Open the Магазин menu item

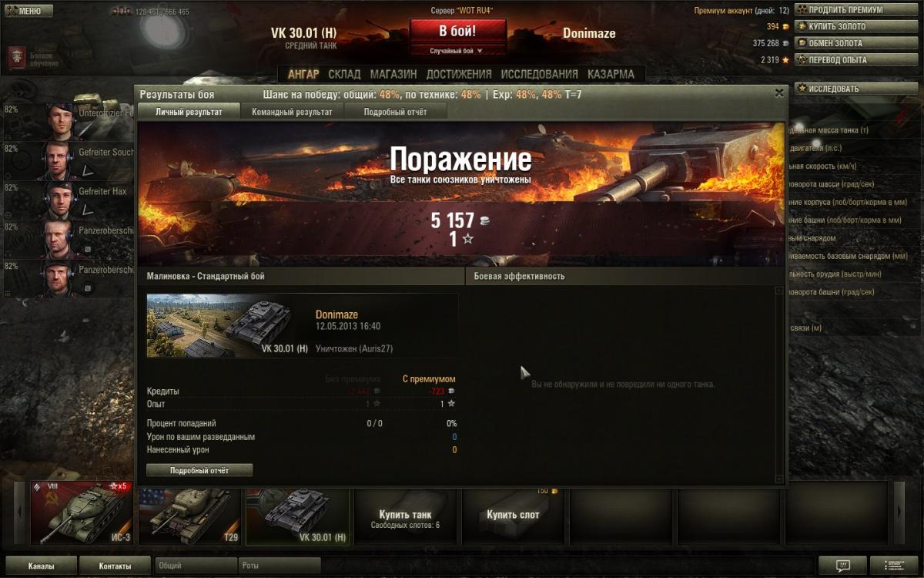point(393,74)
